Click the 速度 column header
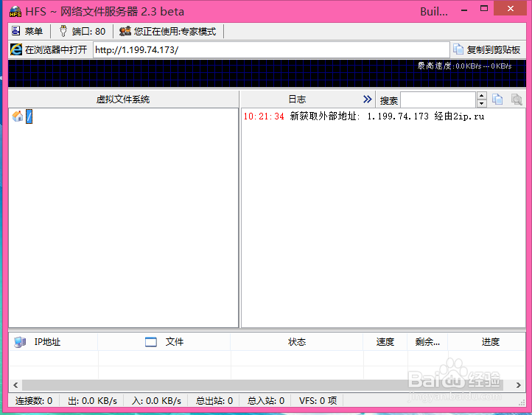The height and width of the screenshot is (415, 532). pyautogui.click(x=385, y=342)
